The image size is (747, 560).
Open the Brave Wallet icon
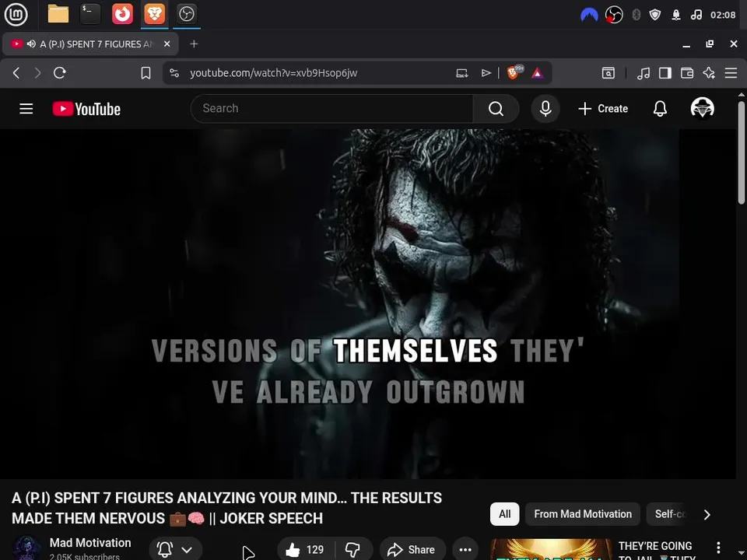click(x=687, y=73)
